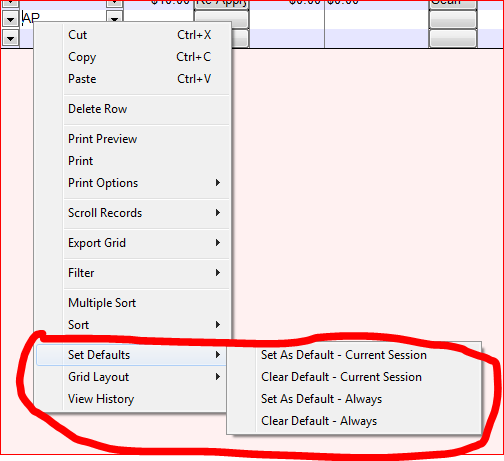This screenshot has height=461, width=504.
Task: Select Clear Default - Always
Action: click(x=354, y=421)
